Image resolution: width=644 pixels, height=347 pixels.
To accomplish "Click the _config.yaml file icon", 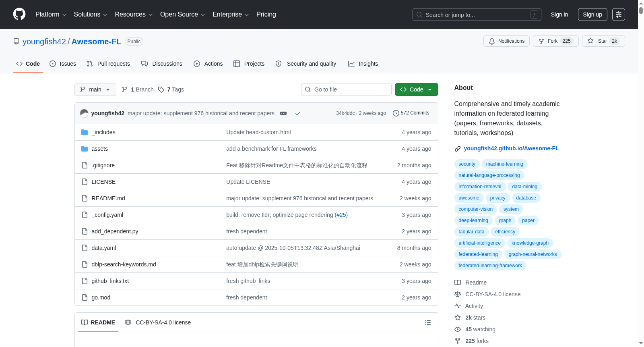I will click(85, 215).
